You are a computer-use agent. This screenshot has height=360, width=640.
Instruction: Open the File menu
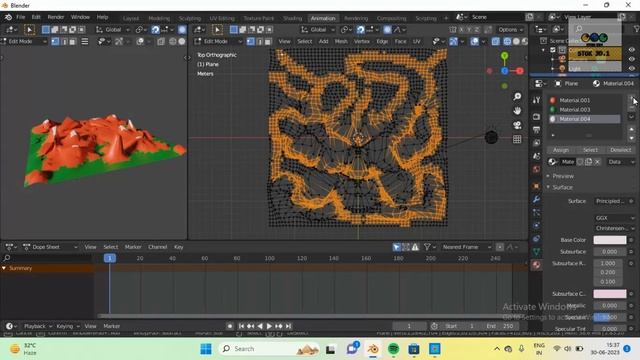click(20, 17)
